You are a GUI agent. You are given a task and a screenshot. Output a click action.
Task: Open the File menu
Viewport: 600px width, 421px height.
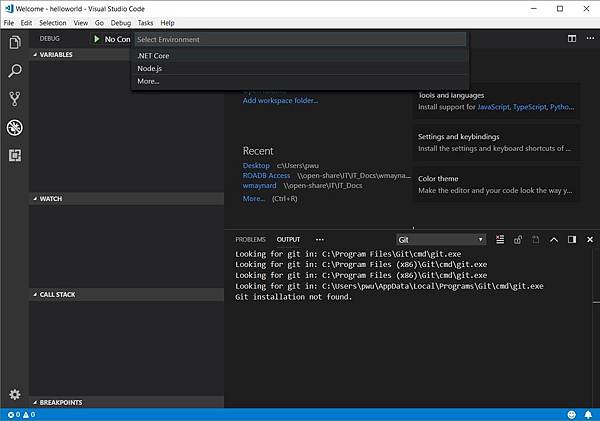[x=8, y=23]
